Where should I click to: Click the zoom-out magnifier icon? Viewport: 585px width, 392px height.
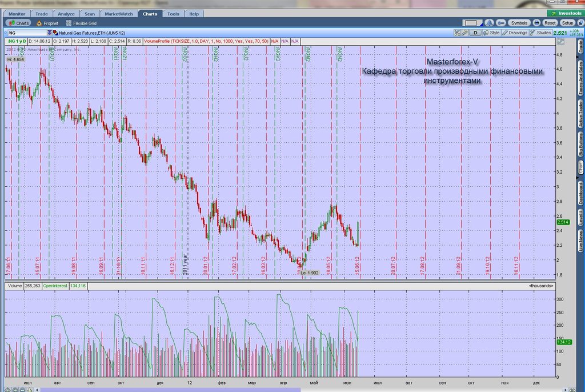click(22, 390)
